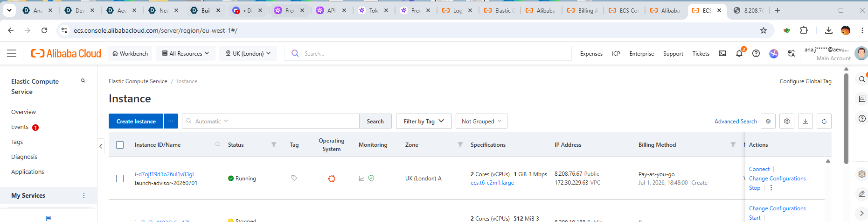Click Create Instance button

point(136,121)
